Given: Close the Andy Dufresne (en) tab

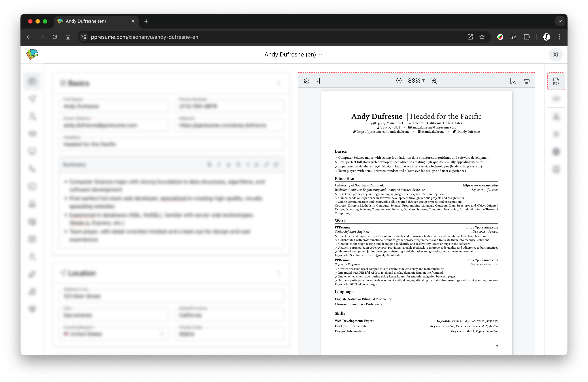Looking at the screenshot, I should click(133, 21).
